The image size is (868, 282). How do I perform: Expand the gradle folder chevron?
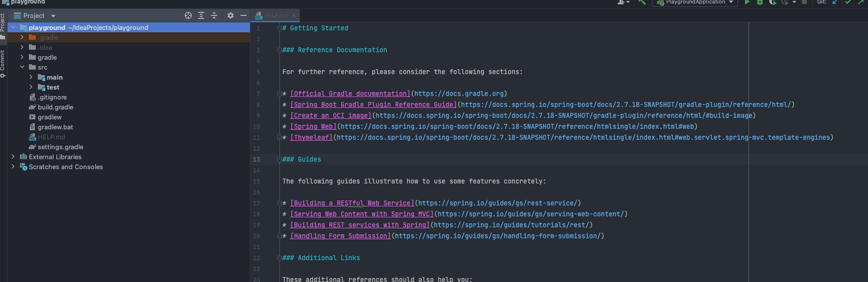[22, 57]
